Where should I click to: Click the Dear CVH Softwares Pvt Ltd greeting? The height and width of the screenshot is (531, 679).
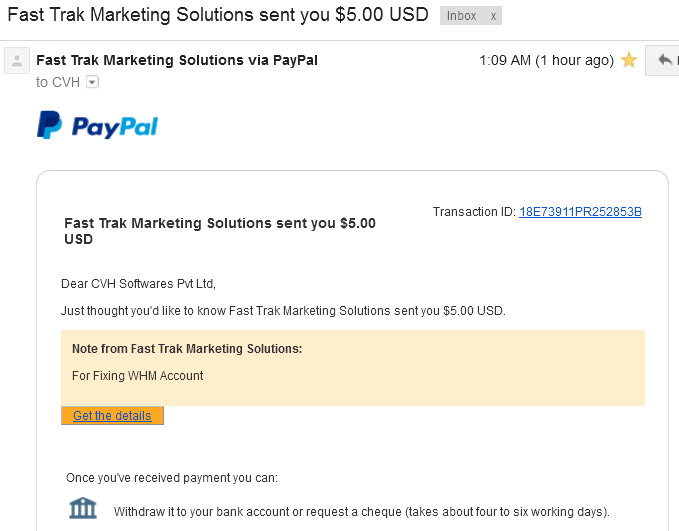pyautogui.click(x=138, y=284)
